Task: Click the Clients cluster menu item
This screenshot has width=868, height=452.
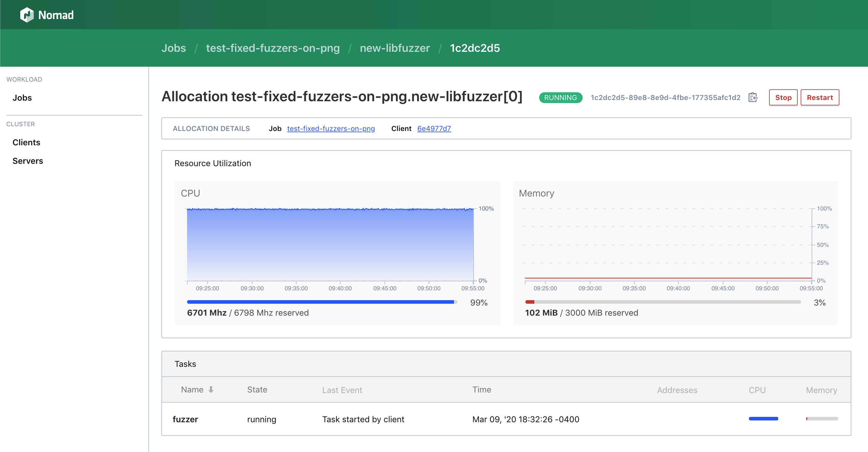Action: click(27, 142)
